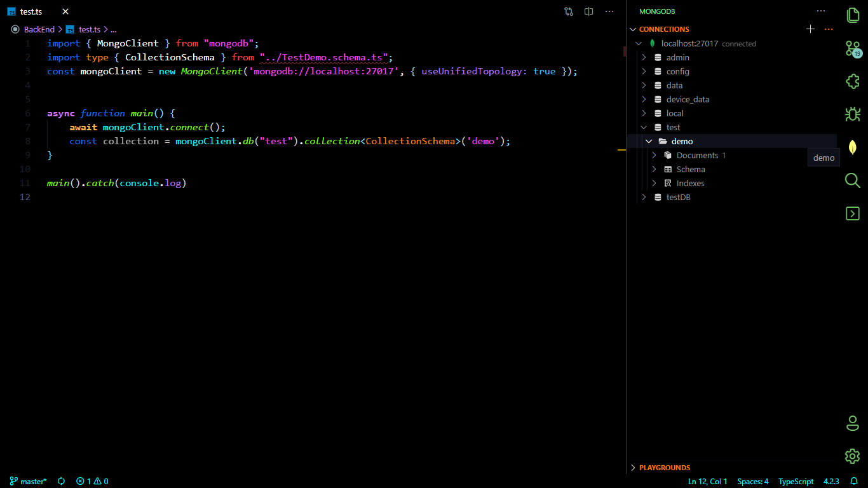Collapse the test database
This screenshot has height=488, width=868.
(644, 127)
